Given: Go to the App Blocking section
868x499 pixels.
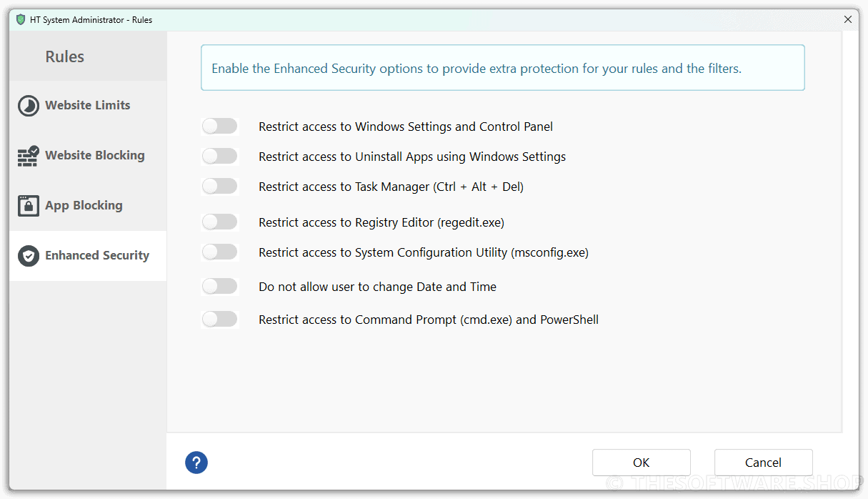Looking at the screenshot, I should tap(88, 206).
